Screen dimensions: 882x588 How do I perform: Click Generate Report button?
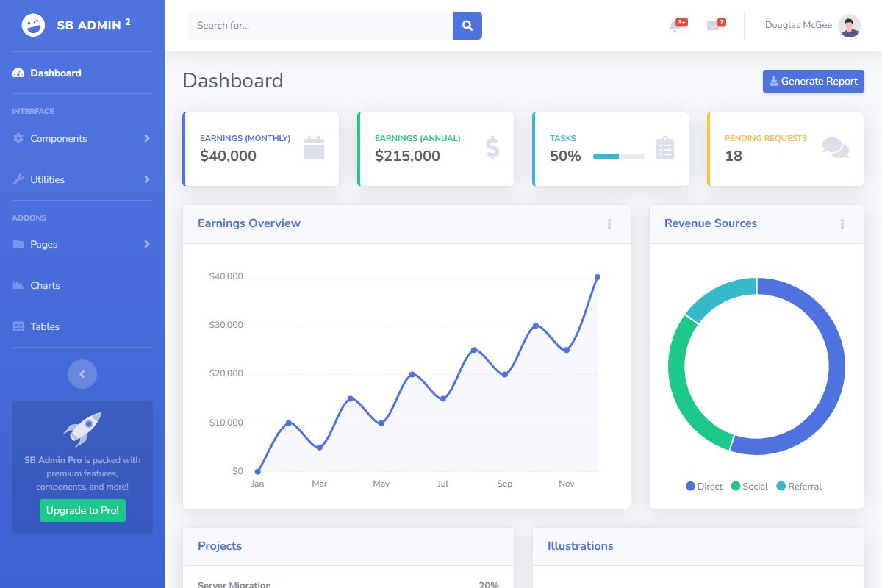(814, 81)
